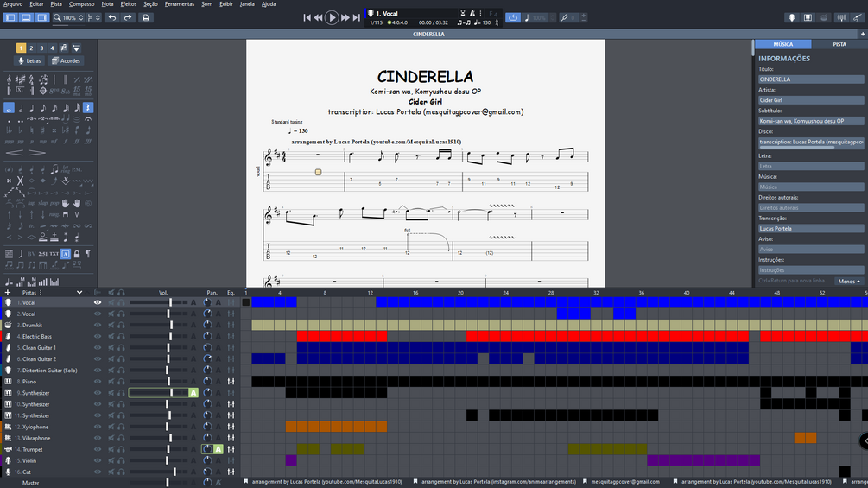
Task: Apply the flat accidental
Action: pos(21,130)
